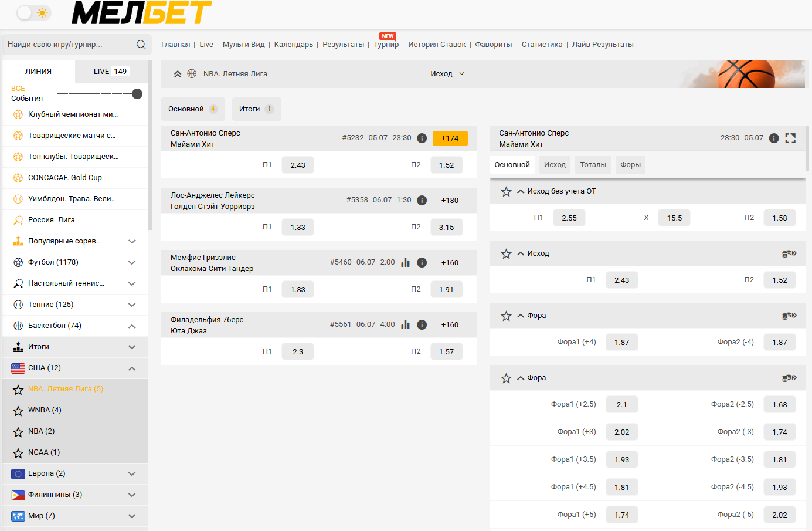Select Форы tab in detail panel

[x=630, y=165]
